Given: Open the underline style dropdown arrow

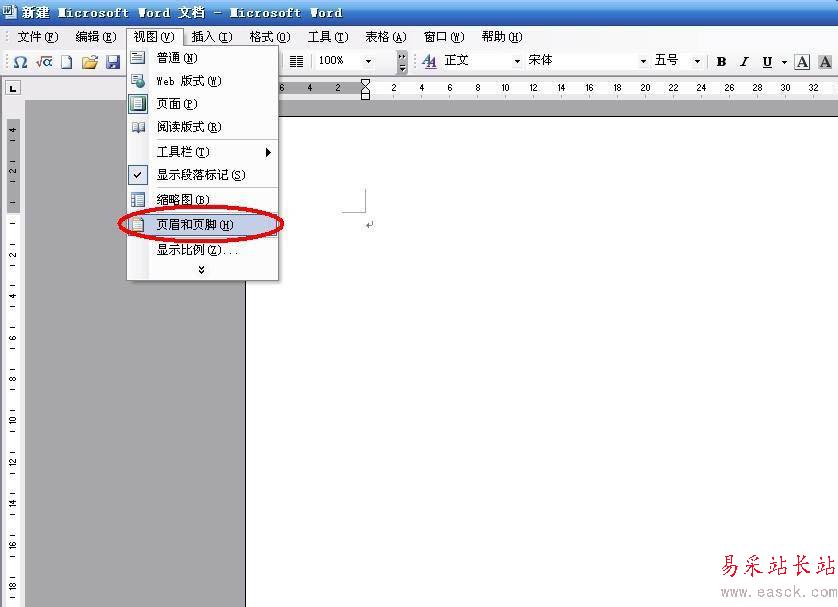Looking at the screenshot, I should point(784,62).
